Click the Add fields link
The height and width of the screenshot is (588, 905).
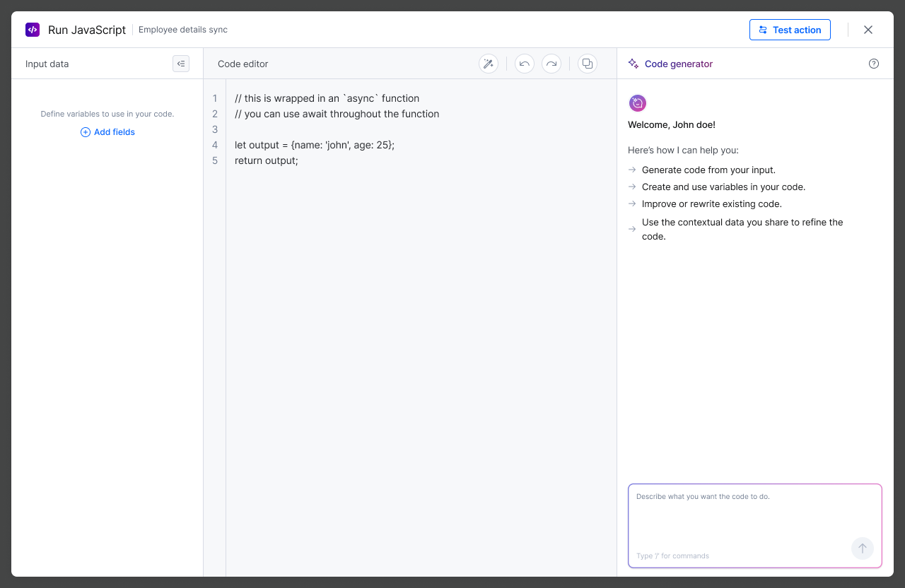[x=107, y=132]
